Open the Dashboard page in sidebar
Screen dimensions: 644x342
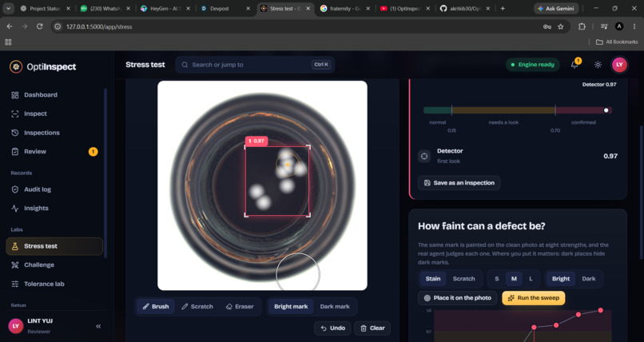click(x=40, y=95)
